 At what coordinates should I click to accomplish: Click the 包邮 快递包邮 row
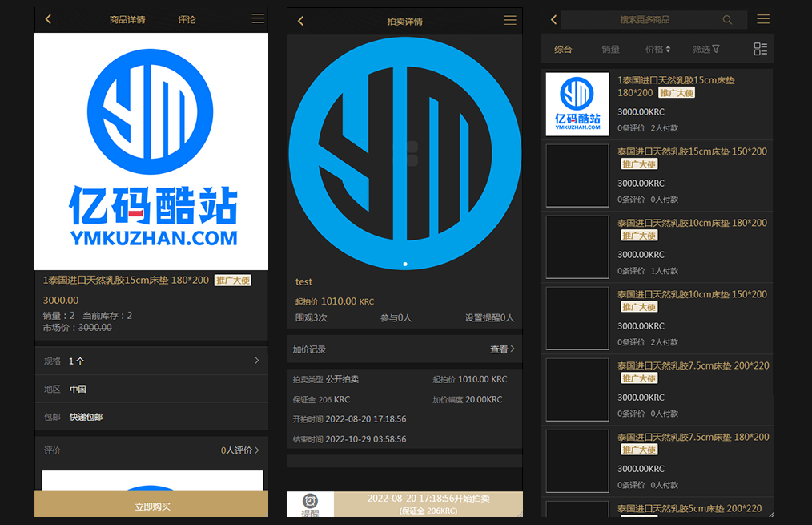(x=151, y=418)
